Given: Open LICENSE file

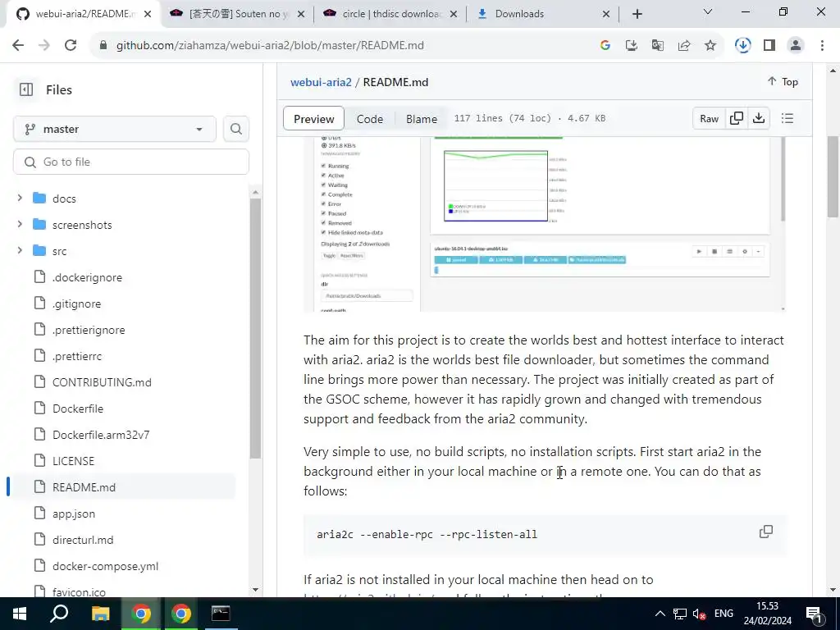Looking at the screenshot, I should (73, 461).
